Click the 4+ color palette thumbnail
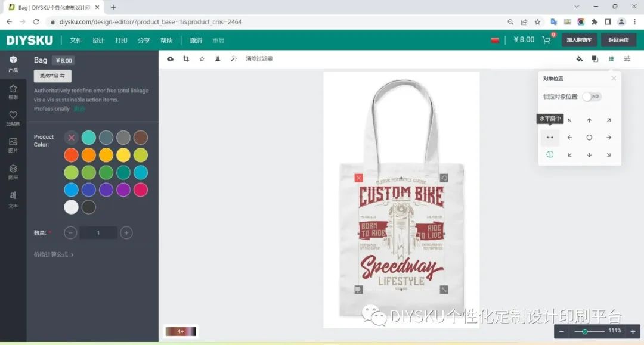 click(x=181, y=331)
